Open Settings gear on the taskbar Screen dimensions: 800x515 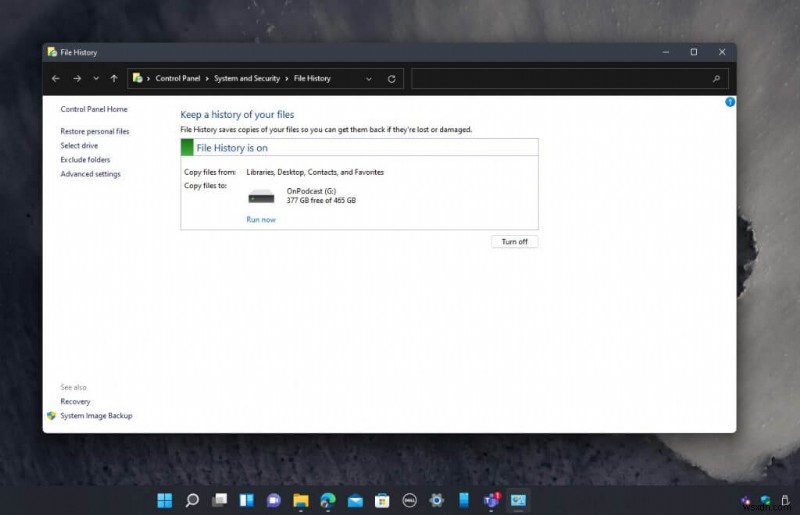pos(437,500)
